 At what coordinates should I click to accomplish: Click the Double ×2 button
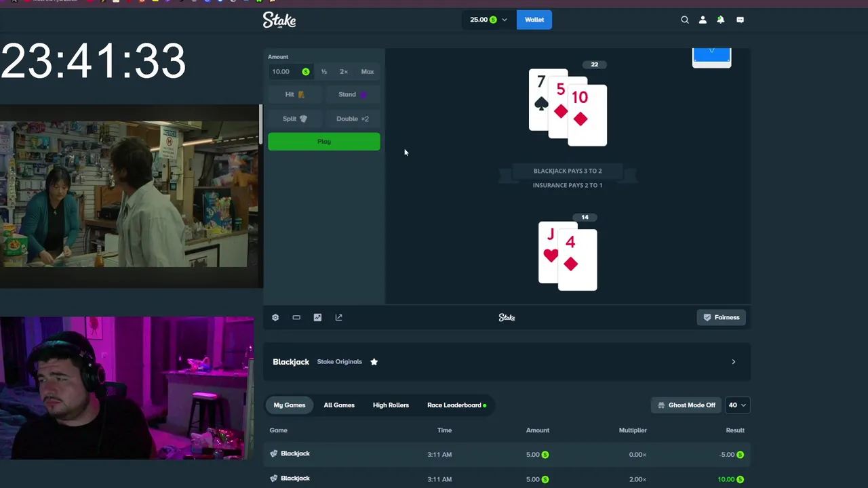353,119
